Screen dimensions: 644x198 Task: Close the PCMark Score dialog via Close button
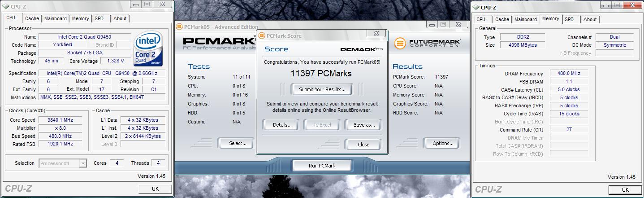[x=363, y=145]
